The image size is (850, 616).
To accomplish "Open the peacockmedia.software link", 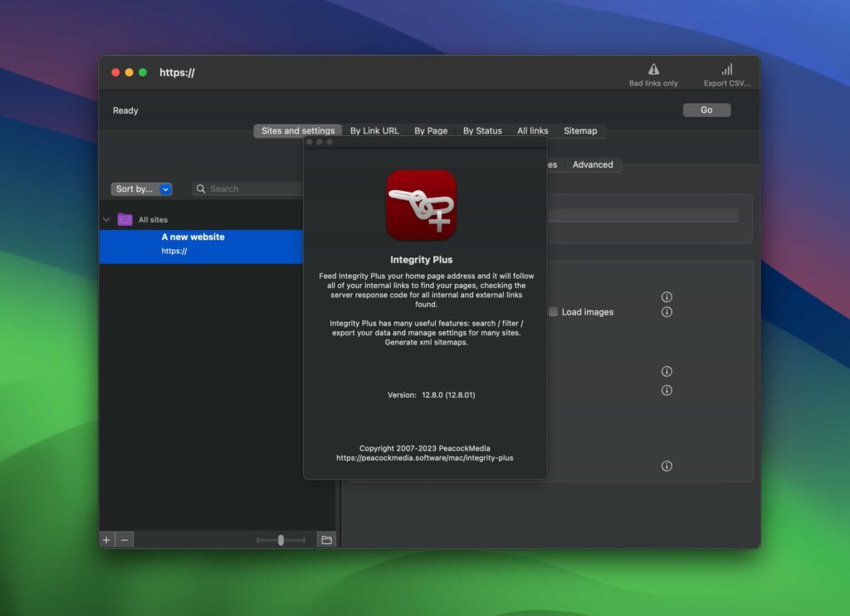I will pyautogui.click(x=424, y=457).
